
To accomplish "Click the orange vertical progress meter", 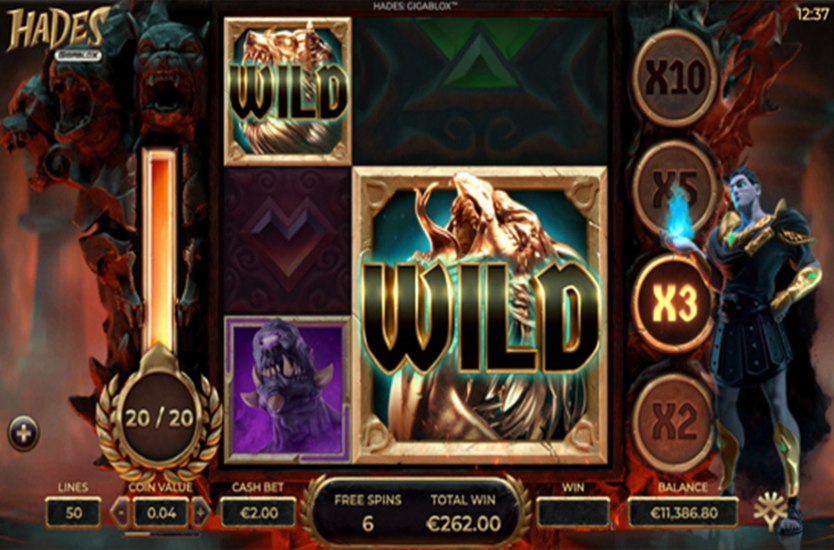I will [159, 248].
